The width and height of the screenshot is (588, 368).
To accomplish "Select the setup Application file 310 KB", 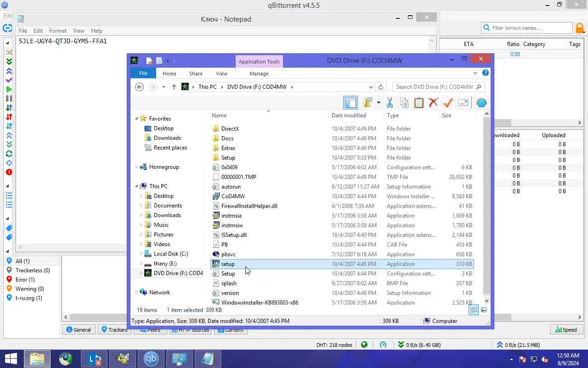I will click(x=342, y=264).
